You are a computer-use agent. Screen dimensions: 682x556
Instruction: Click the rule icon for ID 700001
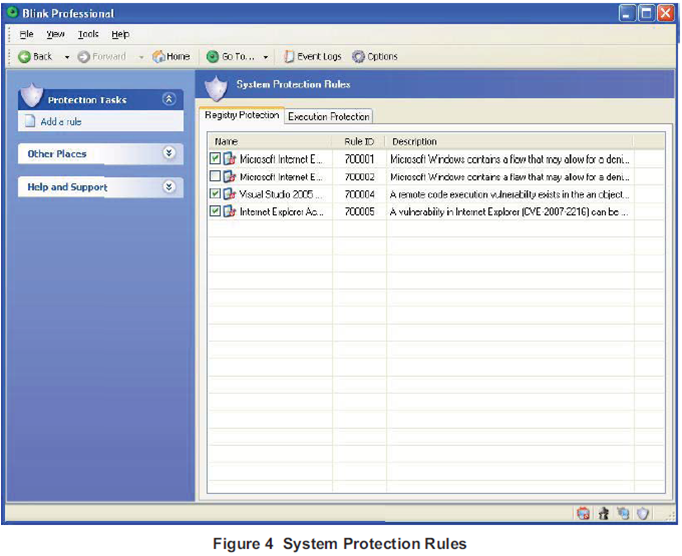tap(230, 159)
